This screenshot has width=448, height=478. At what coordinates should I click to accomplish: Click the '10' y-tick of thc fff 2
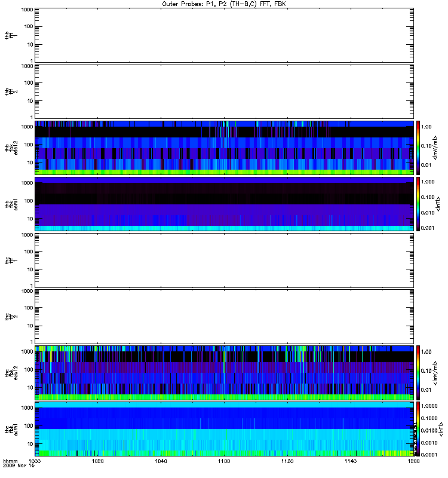point(30,326)
